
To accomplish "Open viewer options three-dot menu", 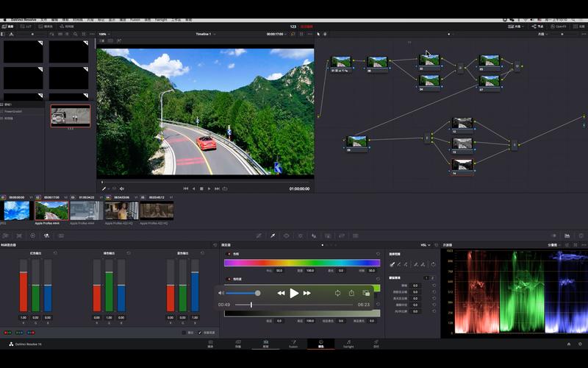I will [x=309, y=34].
